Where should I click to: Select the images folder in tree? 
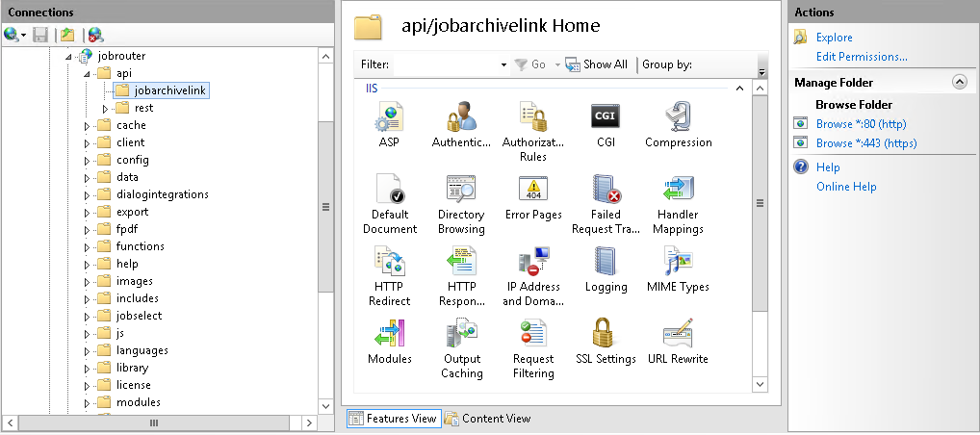pos(135,281)
